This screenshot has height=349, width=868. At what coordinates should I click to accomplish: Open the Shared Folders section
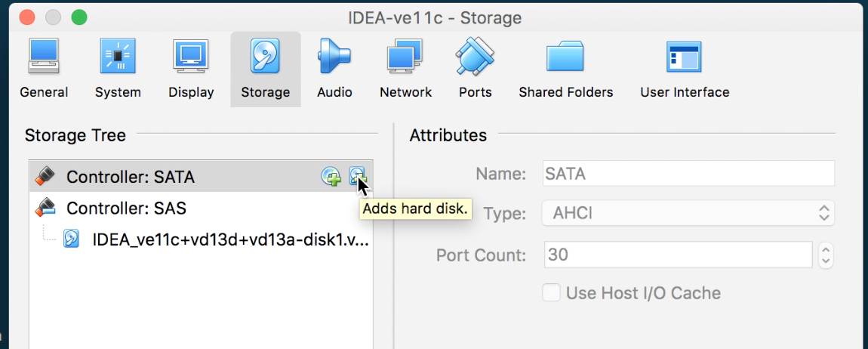point(565,69)
